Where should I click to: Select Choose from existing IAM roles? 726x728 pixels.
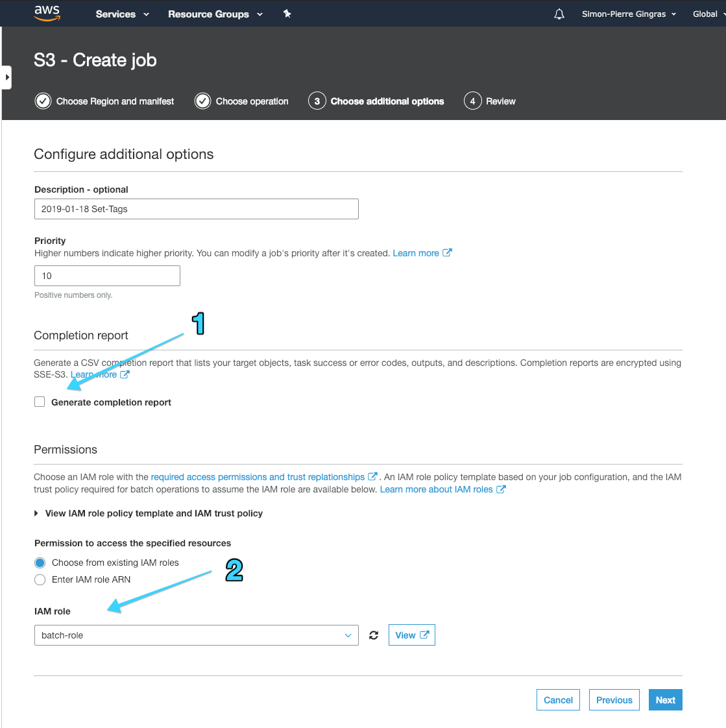[40, 563]
